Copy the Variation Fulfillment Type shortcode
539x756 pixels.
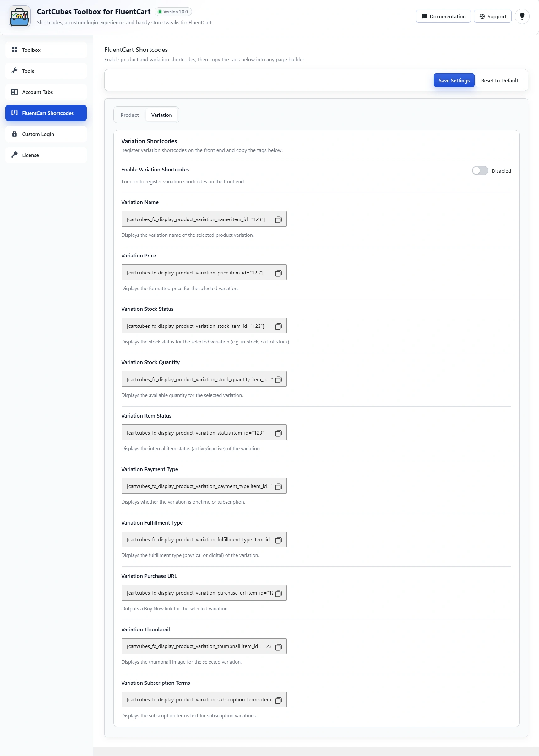(278, 540)
